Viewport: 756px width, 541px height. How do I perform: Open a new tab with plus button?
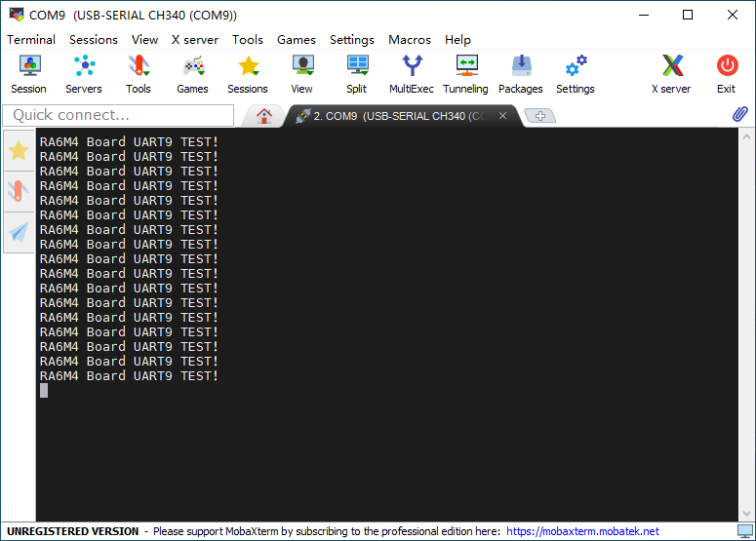pyautogui.click(x=540, y=116)
